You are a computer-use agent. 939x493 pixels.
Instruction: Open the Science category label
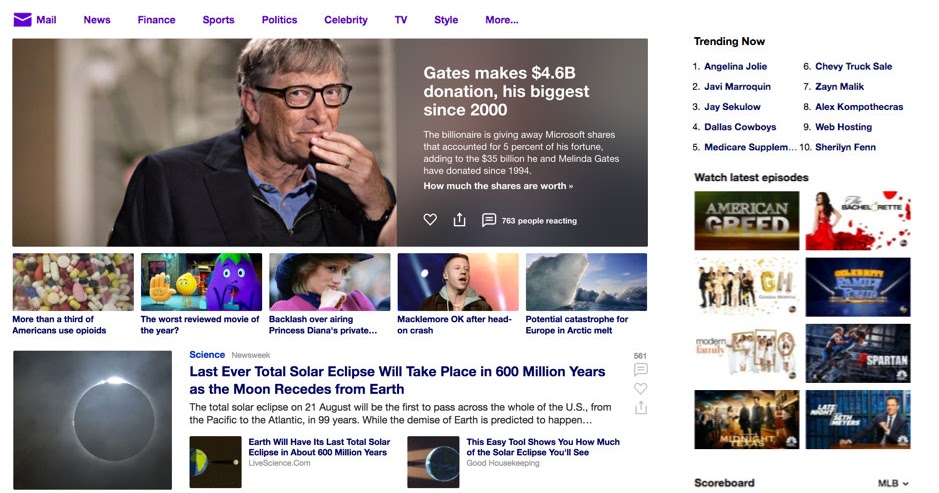point(207,355)
